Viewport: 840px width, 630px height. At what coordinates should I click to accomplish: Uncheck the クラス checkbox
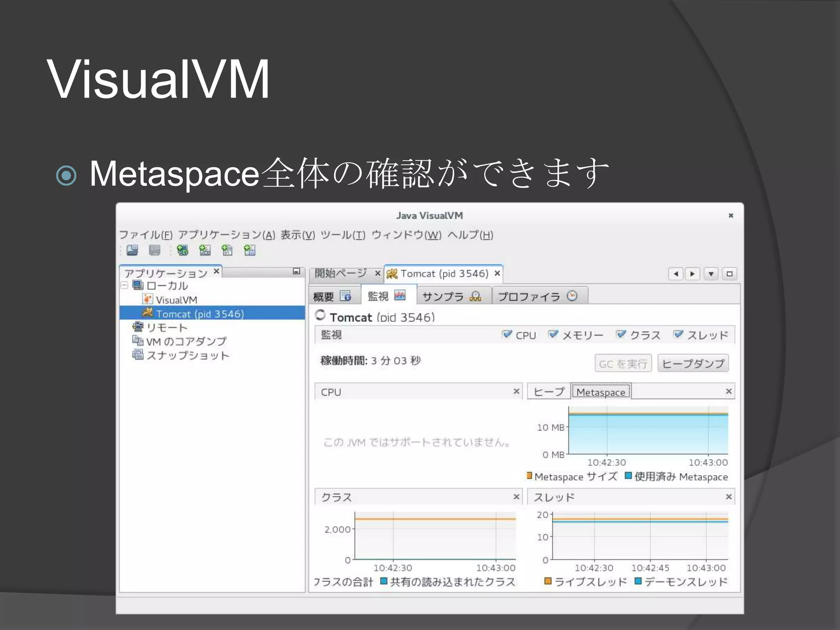point(621,334)
